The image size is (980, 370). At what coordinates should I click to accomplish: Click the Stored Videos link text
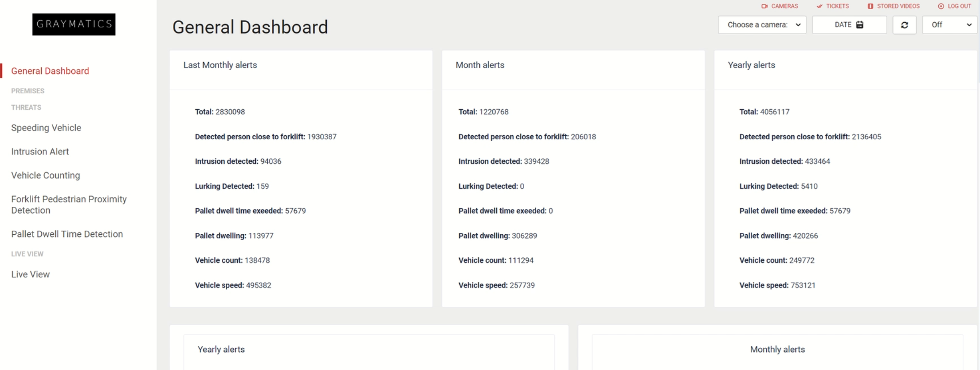(x=898, y=6)
